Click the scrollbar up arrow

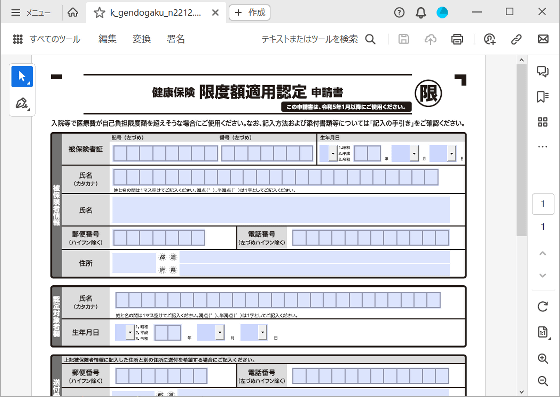pyautogui.click(x=521, y=60)
